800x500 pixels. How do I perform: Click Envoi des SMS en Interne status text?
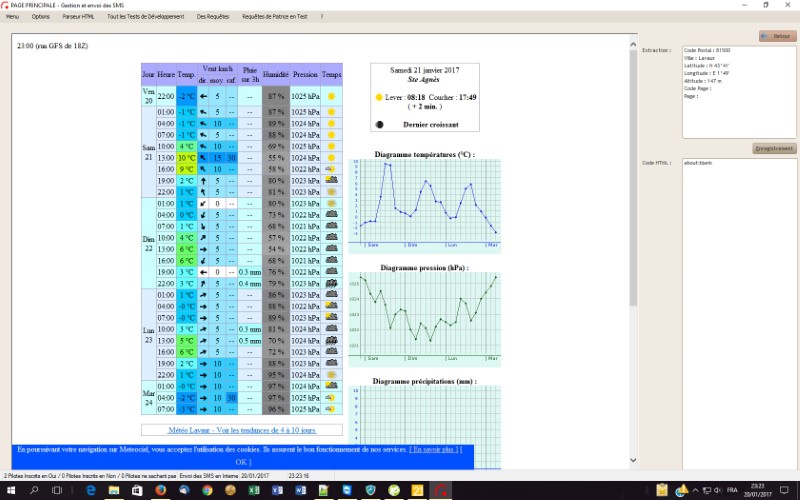coord(209,476)
